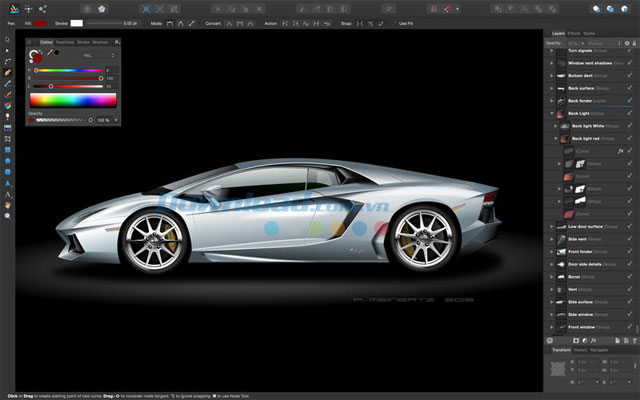Hide the Turn signals layer
The image size is (640, 400).
(x=630, y=51)
